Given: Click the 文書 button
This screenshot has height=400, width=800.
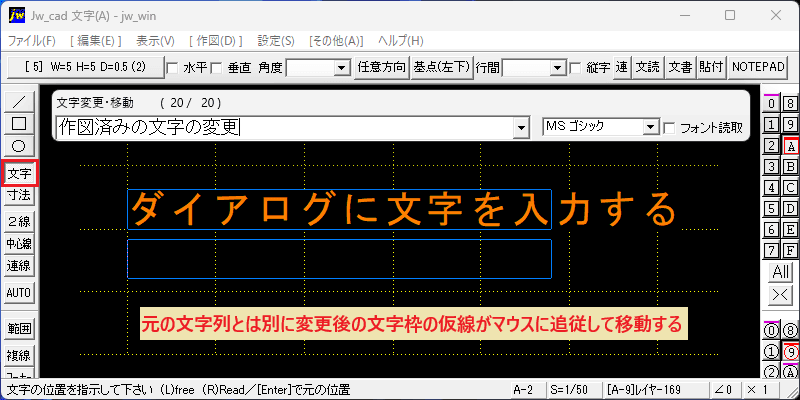Looking at the screenshot, I should tap(681, 67).
